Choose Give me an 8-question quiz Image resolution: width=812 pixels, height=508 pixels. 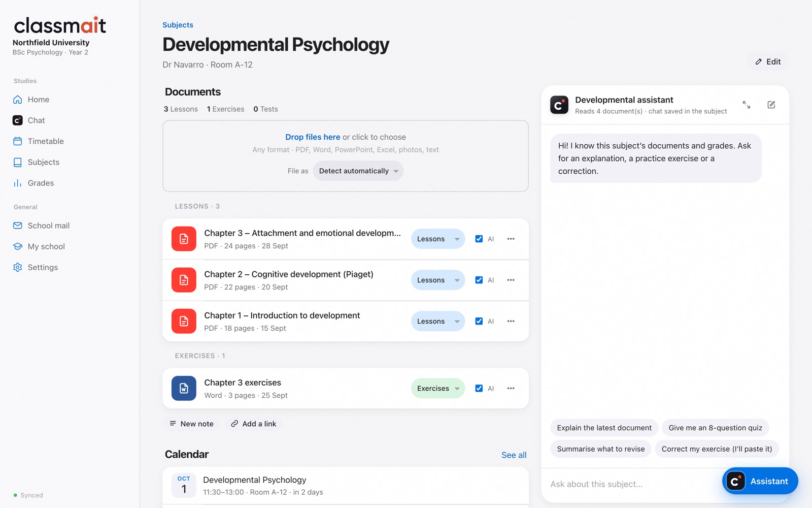click(715, 428)
